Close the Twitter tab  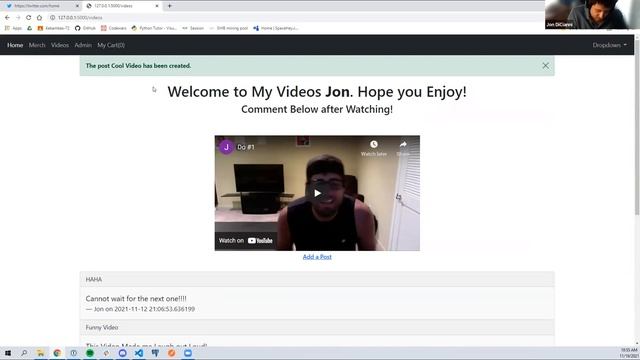pyautogui.click(x=77, y=6)
